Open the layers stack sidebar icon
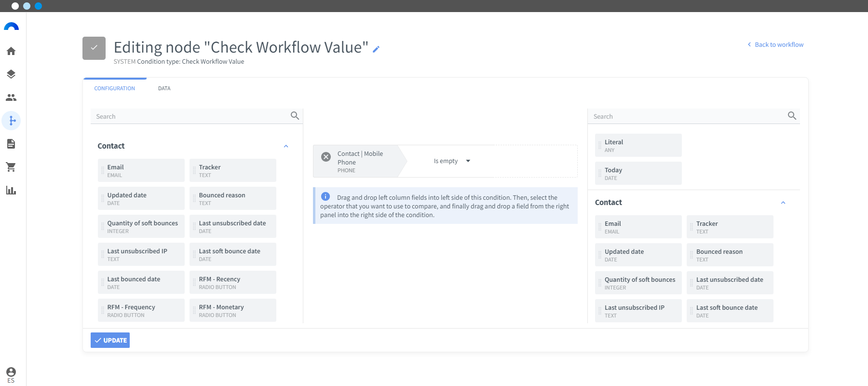868x386 pixels. (x=11, y=74)
